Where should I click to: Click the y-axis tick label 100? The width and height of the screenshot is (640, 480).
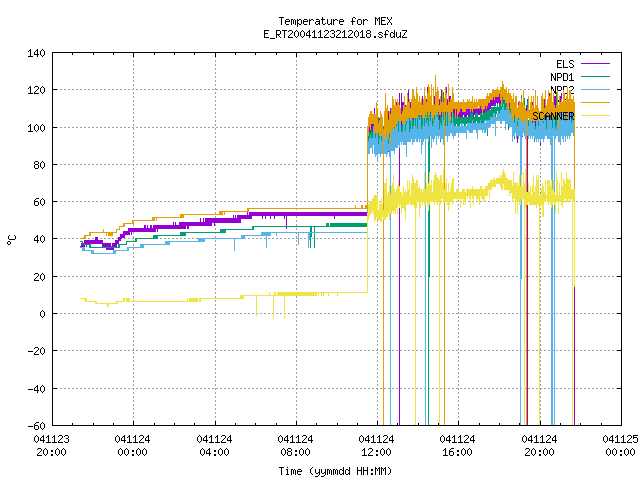pos(36,128)
